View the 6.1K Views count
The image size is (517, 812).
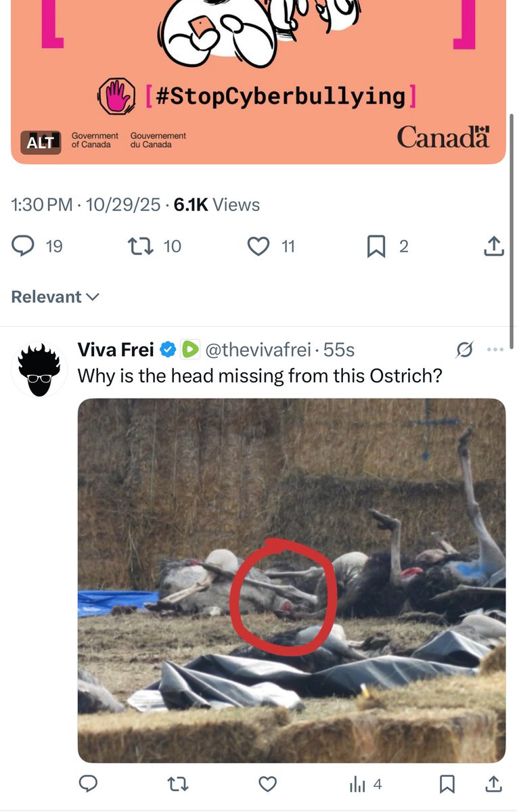pos(217,205)
